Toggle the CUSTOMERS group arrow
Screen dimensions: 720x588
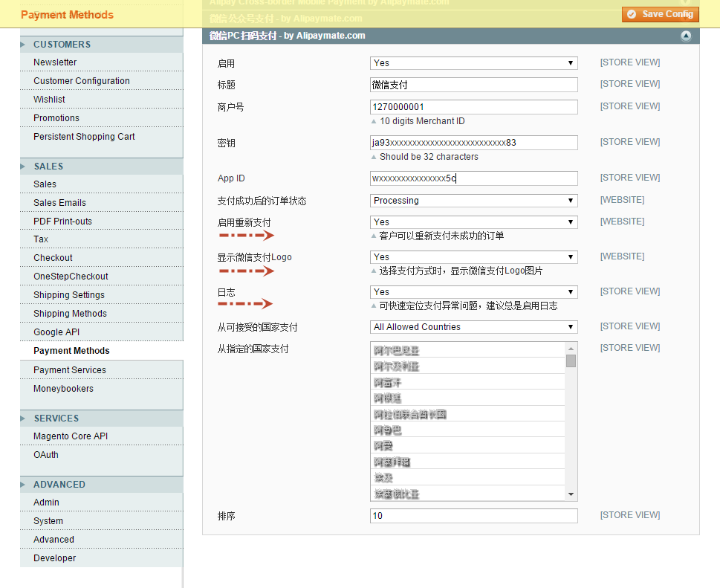coord(22,45)
